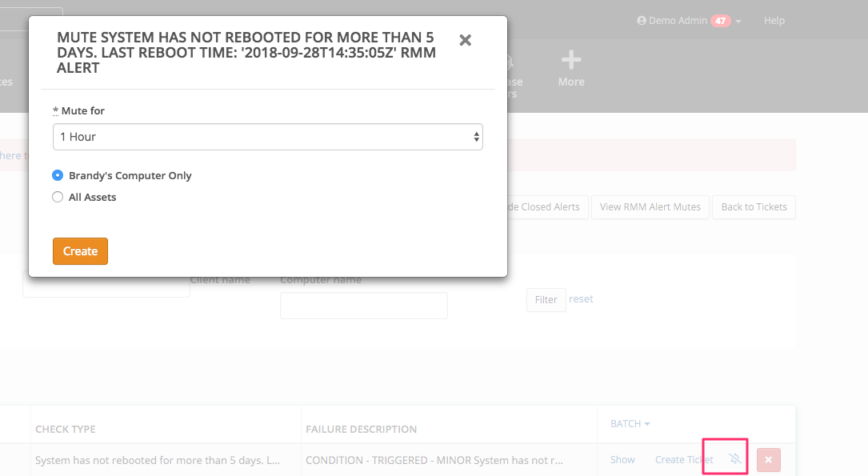This screenshot has height=476, width=868.
Task: Click the Filter button
Action: 546,299
